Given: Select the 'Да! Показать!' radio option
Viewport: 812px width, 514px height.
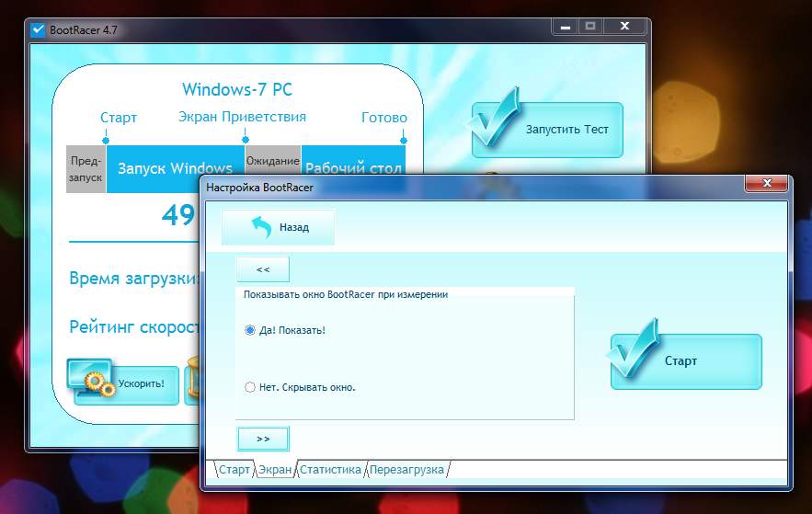Looking at the screenshot, I should pos(250,330).
